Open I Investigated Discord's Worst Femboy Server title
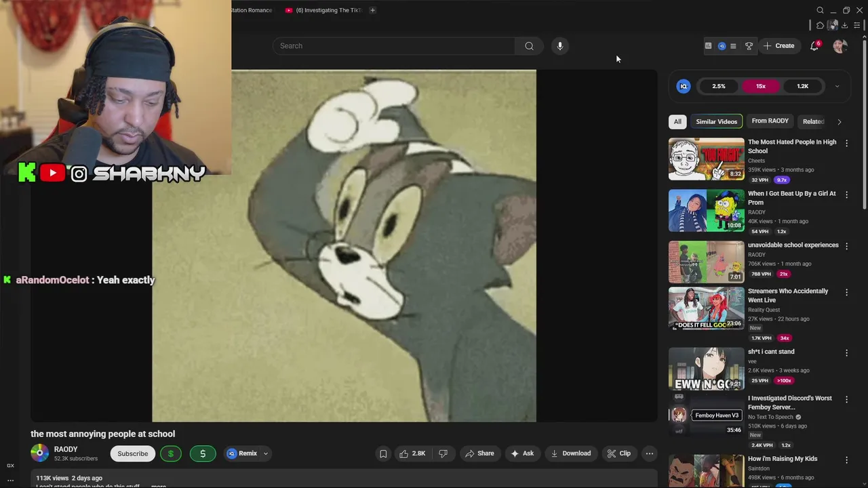The image size is (868, 488). coord(790,403)
